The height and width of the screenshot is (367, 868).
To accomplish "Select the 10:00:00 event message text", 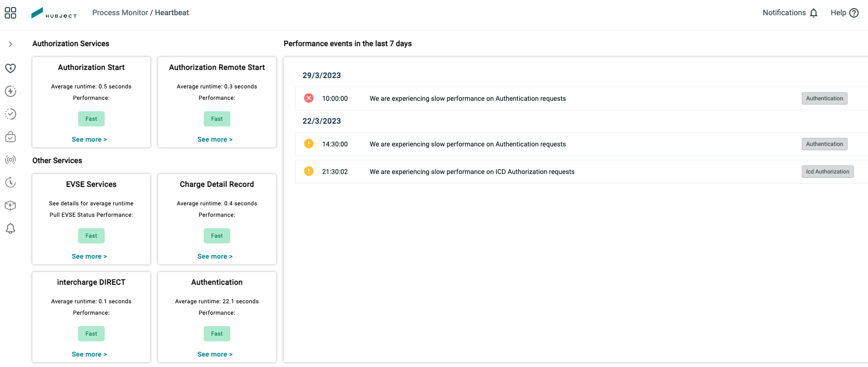I will (x=468, y=98).
